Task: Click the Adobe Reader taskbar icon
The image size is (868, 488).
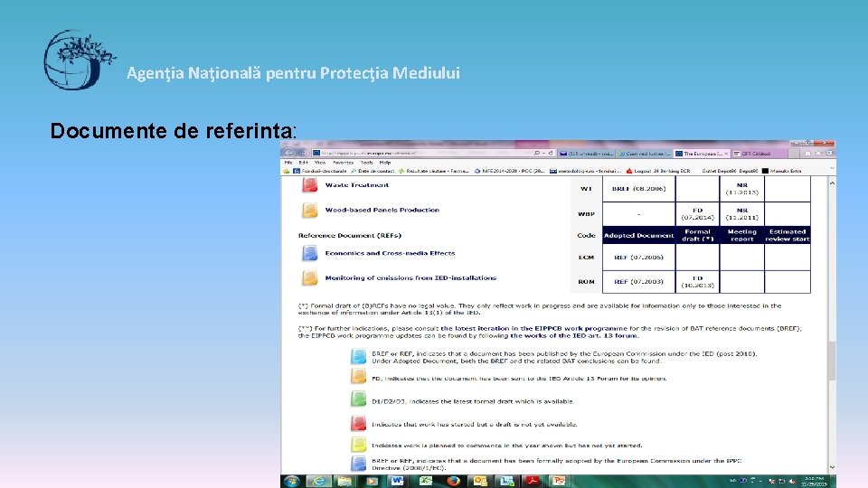Action: pyautogui.click(x=533, y=481)
